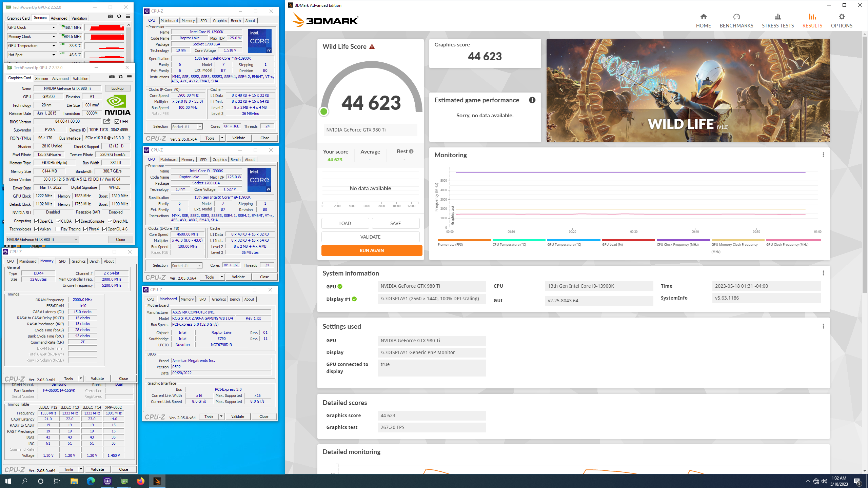
Task: Click the GPU-Z Graphics Card screenshot camera icon
Action: pos(112,77)
